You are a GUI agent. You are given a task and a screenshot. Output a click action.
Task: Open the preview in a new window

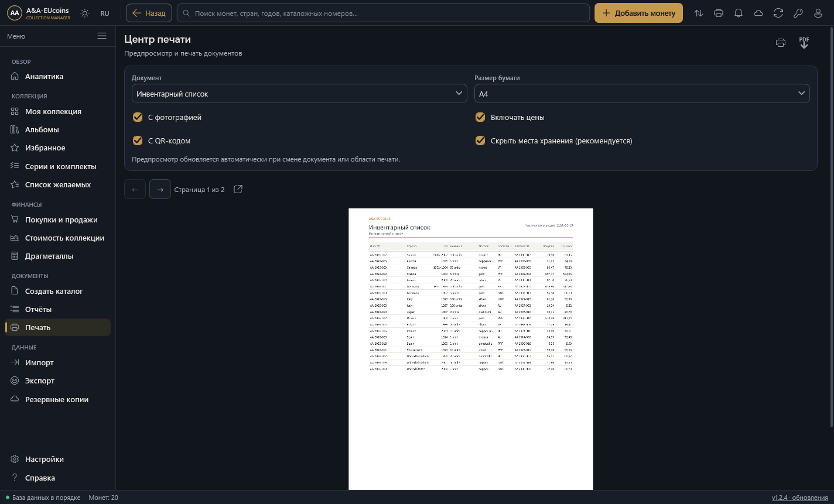[x=238, y=189]
